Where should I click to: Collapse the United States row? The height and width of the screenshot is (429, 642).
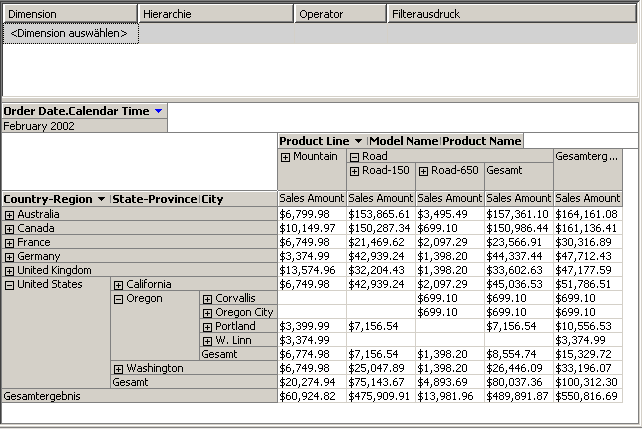pyautogui.click(x=10, y=284)
